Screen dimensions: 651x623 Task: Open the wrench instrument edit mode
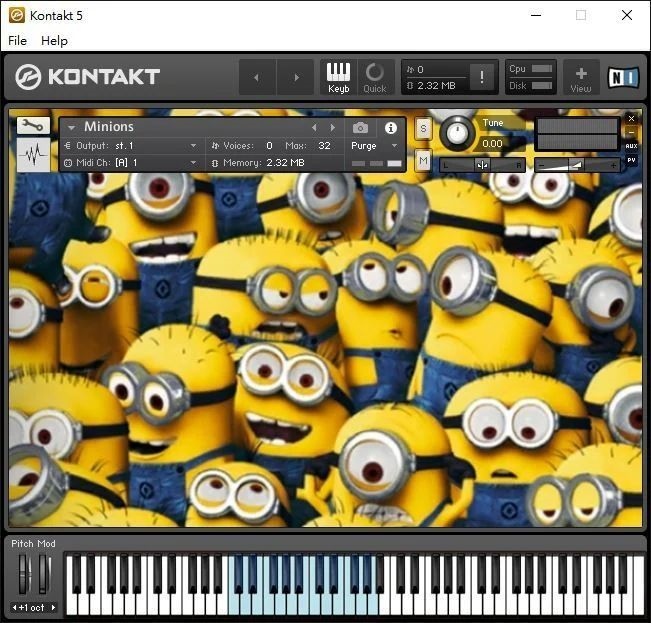click(33, 126)
